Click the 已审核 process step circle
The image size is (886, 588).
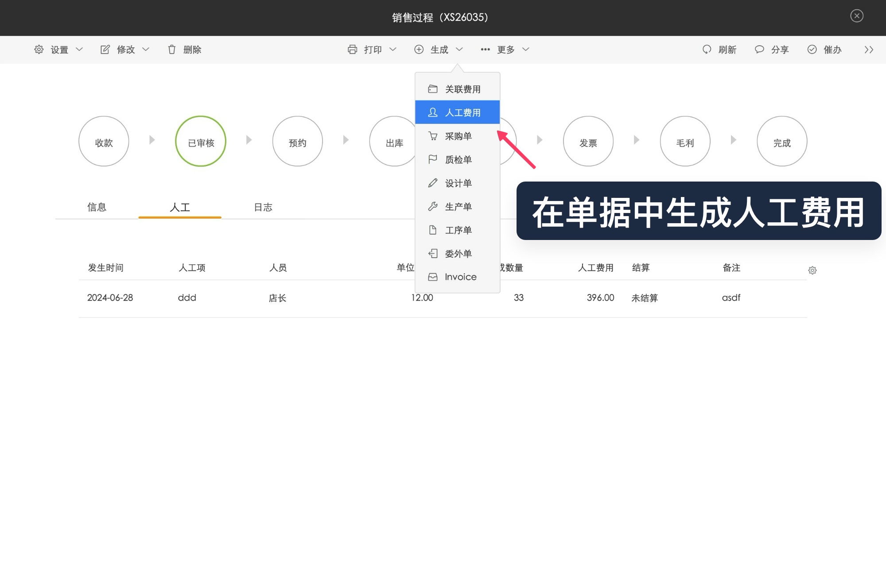coord(200,141)
